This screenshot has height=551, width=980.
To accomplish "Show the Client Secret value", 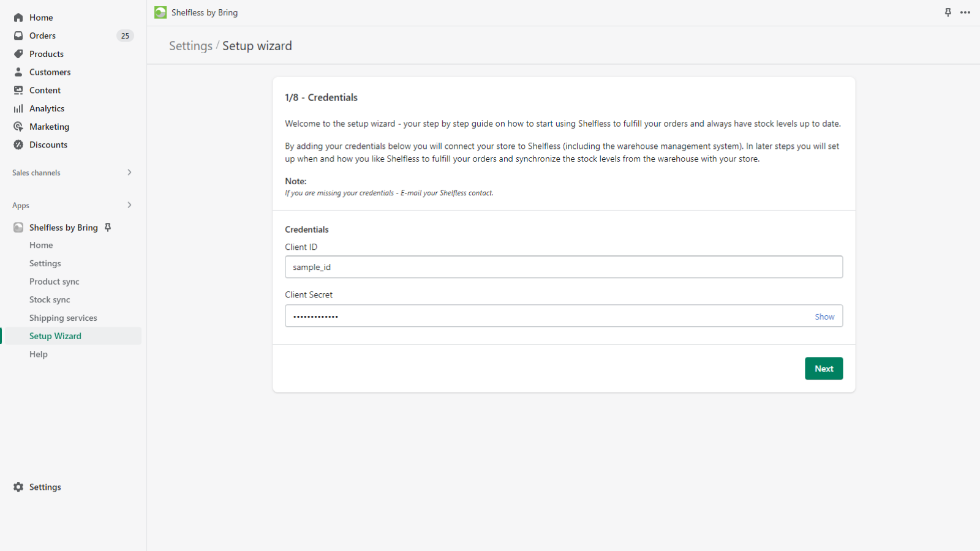I will point(824,317).
